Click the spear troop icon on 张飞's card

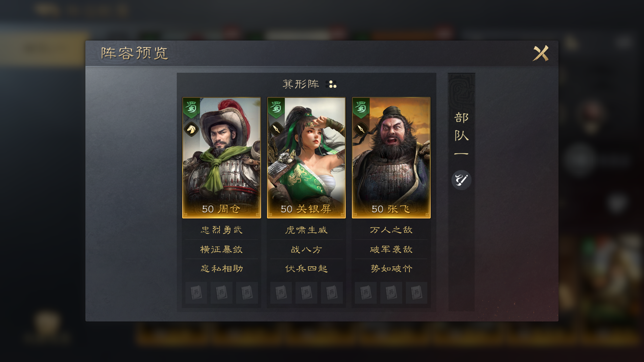coord(361,129)
